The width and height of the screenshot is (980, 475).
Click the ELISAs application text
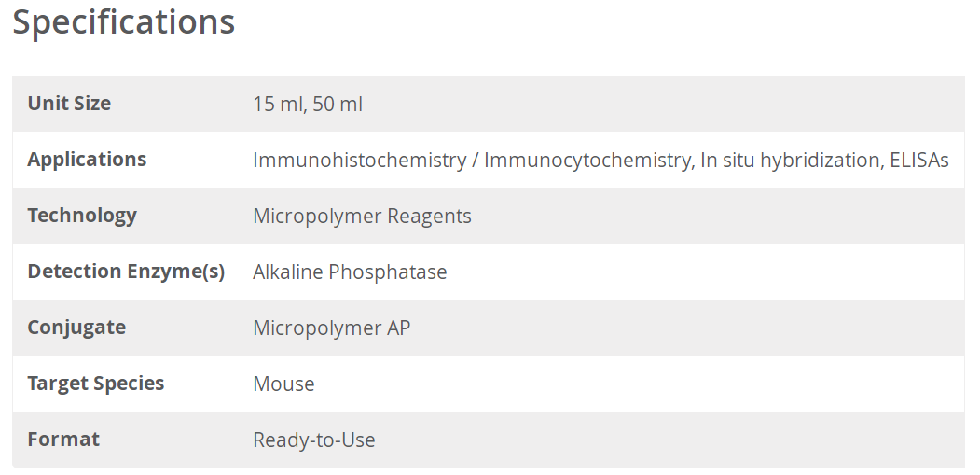pyautogui.click(x=919, y=161)
